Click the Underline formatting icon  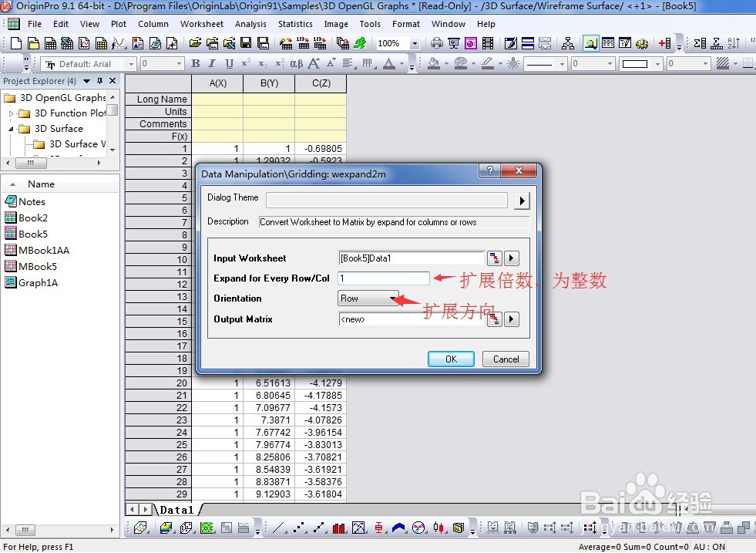point(229,63)
